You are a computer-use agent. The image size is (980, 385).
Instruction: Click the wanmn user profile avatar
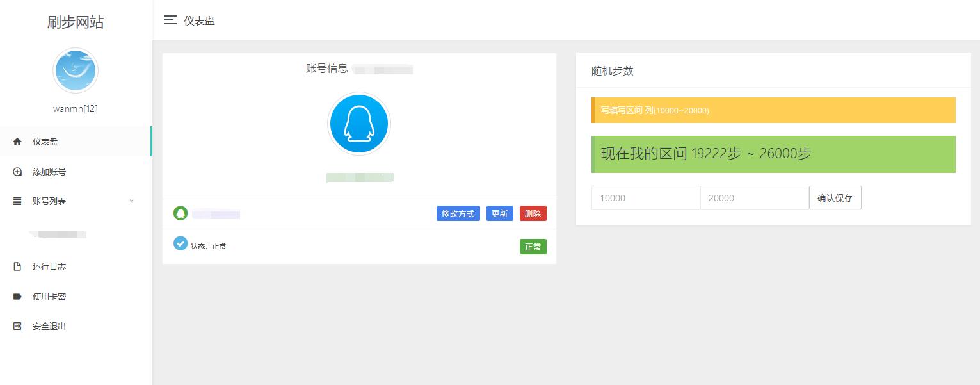[76, 70]
